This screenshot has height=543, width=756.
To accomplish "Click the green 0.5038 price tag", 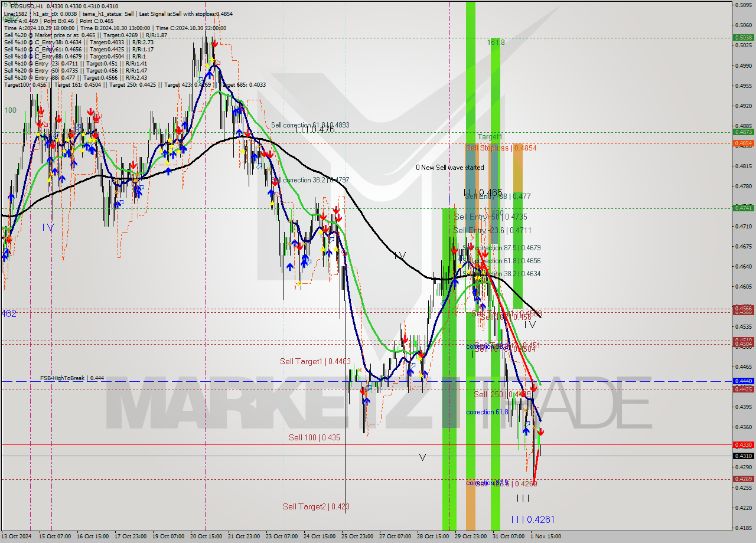I will [742, 37].
